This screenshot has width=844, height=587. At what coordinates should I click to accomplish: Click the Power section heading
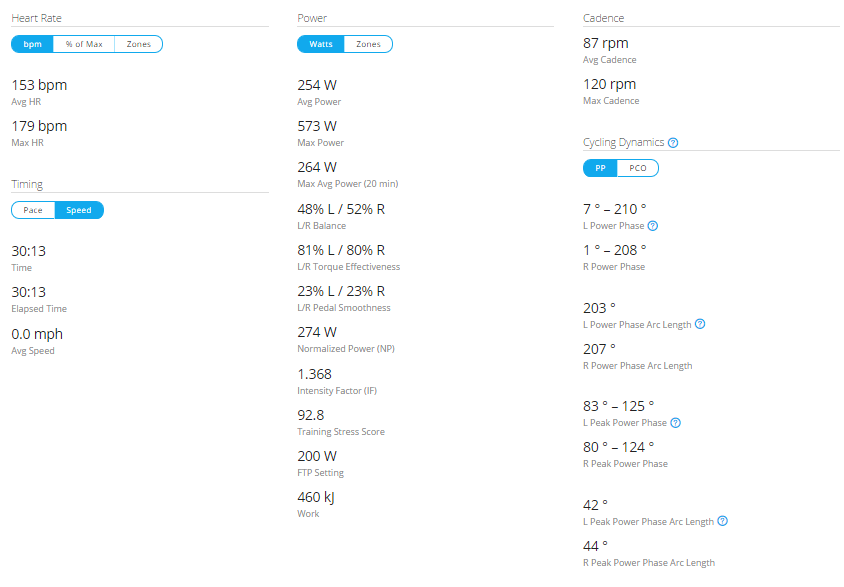pos(312,18)
